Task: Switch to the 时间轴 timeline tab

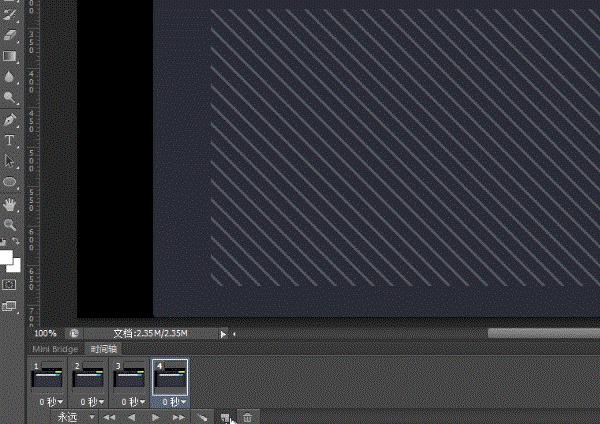Action: (x=104, y=349)
